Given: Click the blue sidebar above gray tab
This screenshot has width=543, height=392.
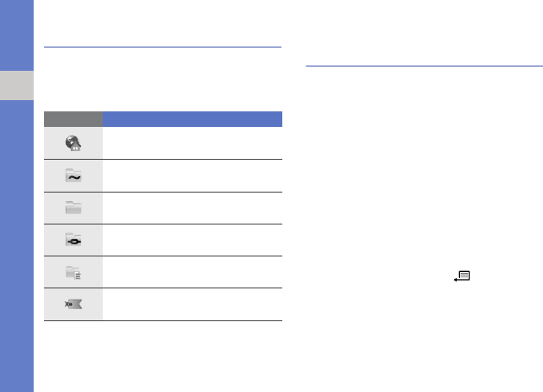Looking at the screenshot, I should coord(16,35).
